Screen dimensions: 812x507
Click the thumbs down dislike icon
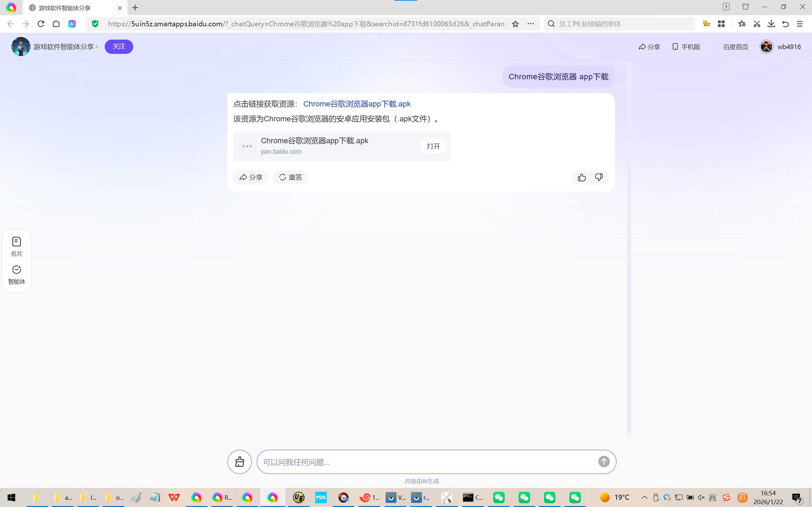pyautogui.click(x=599, y=177)
